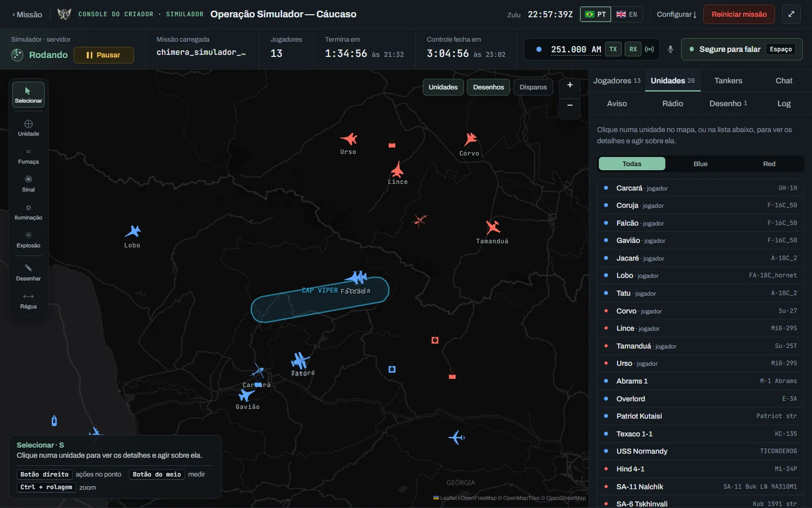812x508 pixels.
Task: Open the Rádio tab
Action: (x=672, y=104)
